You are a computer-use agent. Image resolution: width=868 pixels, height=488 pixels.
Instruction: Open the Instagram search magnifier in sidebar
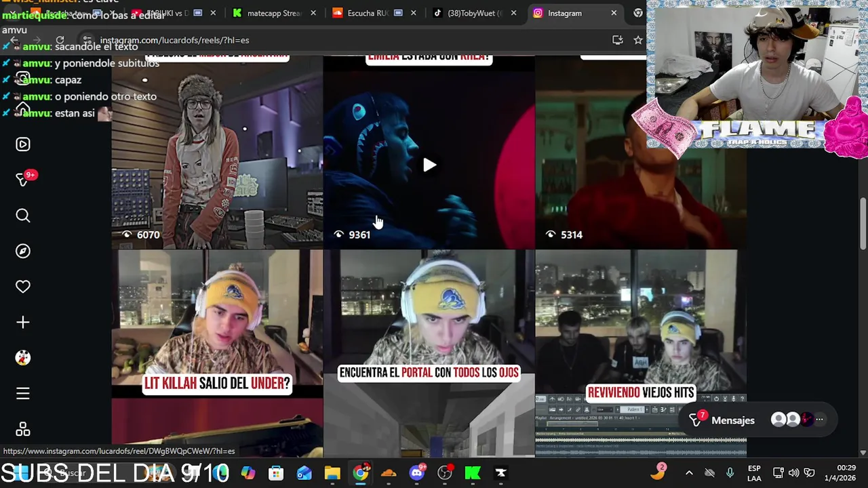[x=23, y=216]
